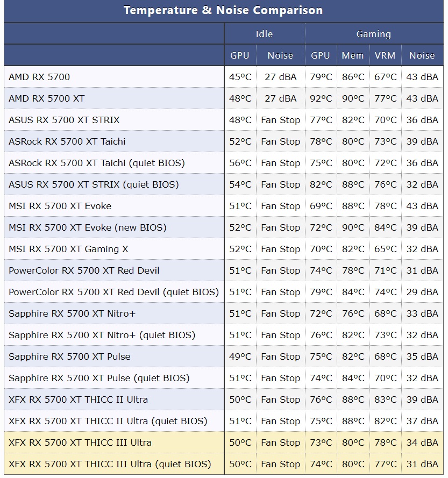The height and width of the screenshot is (478, 448).
Task: Select the 'Sapphire RX 5700 XT Nitro+' name
Action: pos(72,313)
